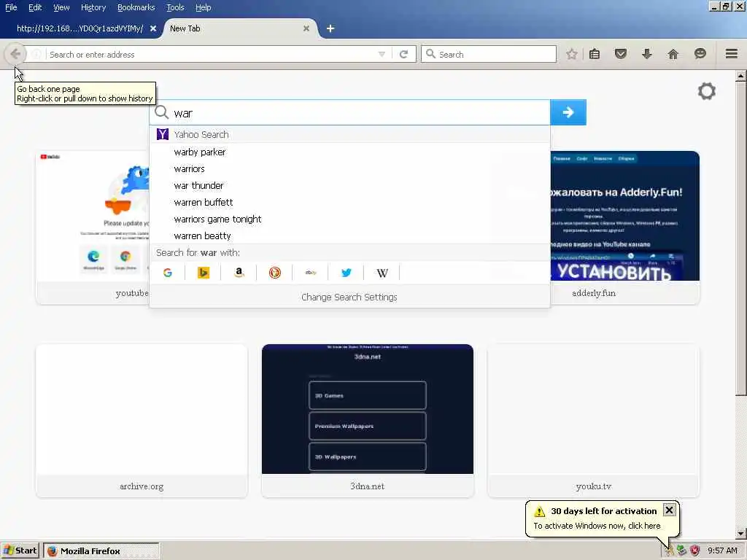Search war with DuckDuckGo icon
Viewport: 747px width, 560px height.
coord(275,273)
